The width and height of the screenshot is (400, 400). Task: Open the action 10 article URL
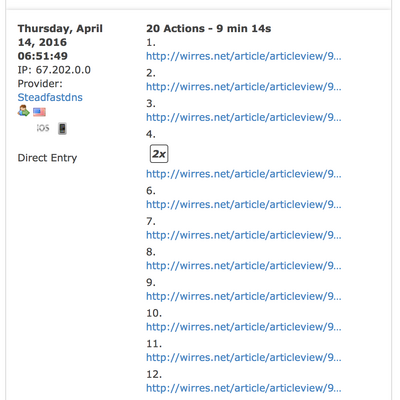click(x=244, y=327)
